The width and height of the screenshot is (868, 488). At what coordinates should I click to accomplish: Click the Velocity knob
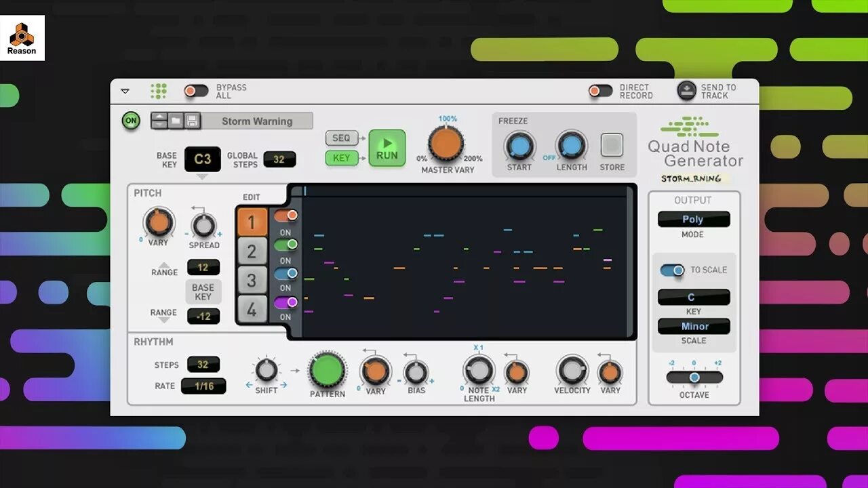click(572, 370)
